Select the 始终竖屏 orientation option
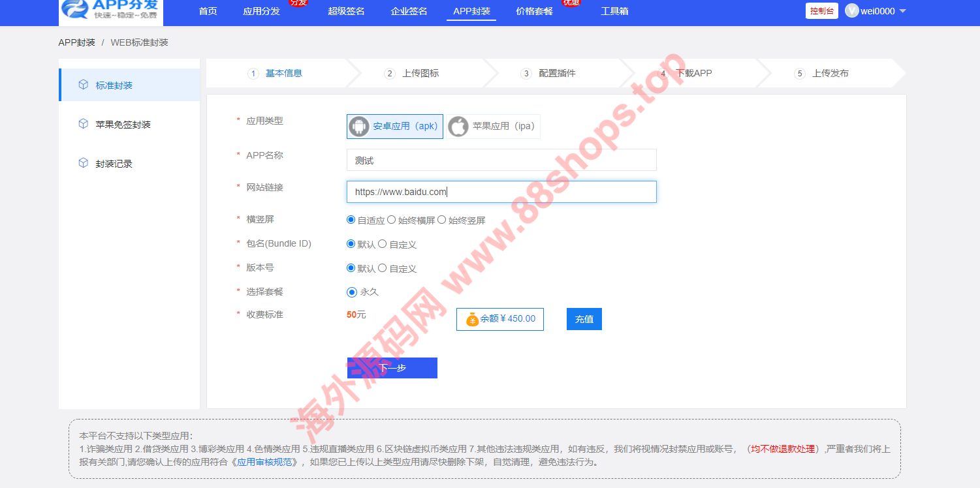 click(x=442, y=220)
